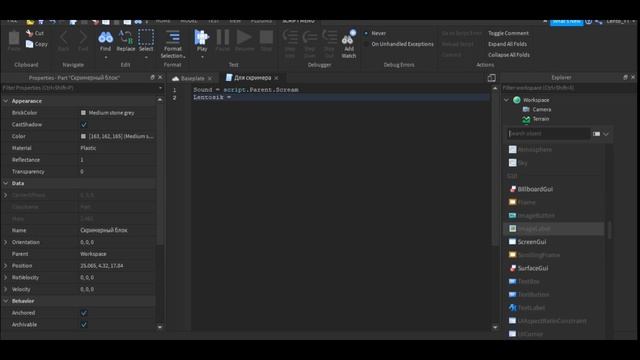Click the Material value Plastic
The height and width of the screenshot is (360, 640).
88,148
